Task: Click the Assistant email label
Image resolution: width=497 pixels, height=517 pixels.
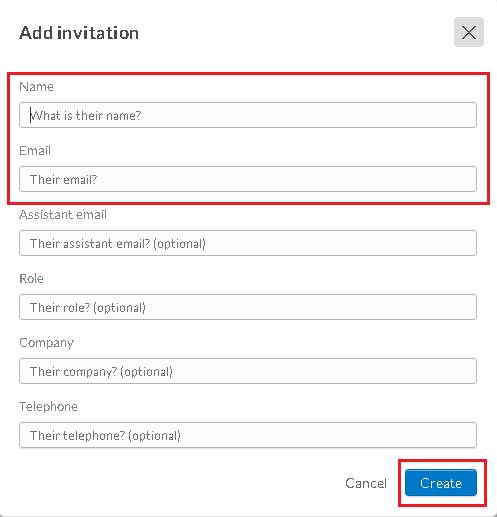Action: tap(63, 215)
